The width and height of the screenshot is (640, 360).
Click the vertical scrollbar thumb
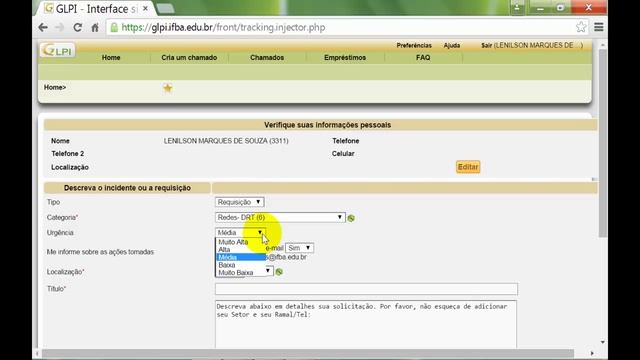(x=602, y=143)
